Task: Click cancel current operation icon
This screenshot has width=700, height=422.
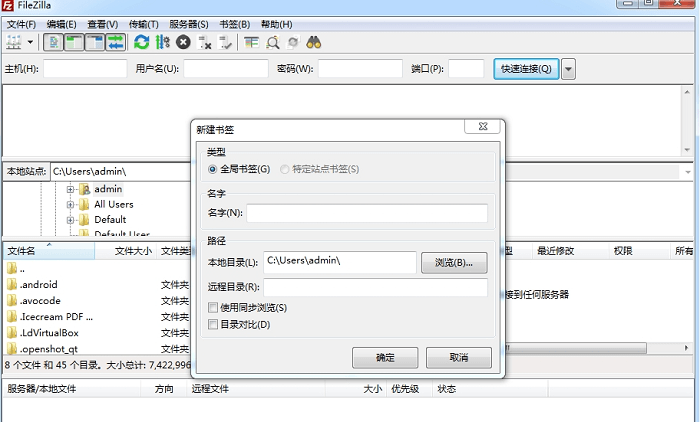Action: pyautogui.click(x=183, y=43)
